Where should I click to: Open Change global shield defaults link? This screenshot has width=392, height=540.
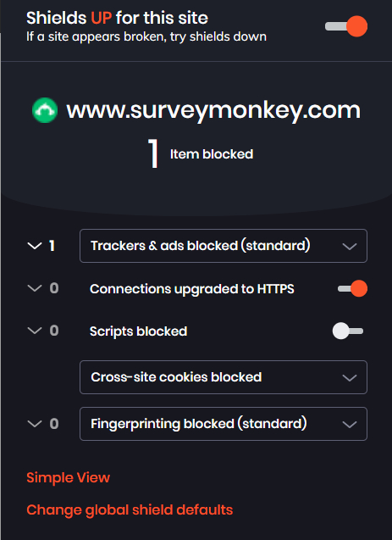[x=130, y=510]
